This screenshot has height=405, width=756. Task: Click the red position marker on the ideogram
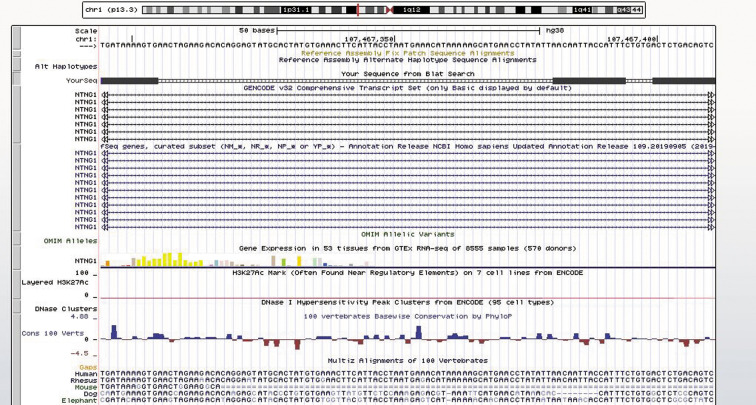[358, 10]
